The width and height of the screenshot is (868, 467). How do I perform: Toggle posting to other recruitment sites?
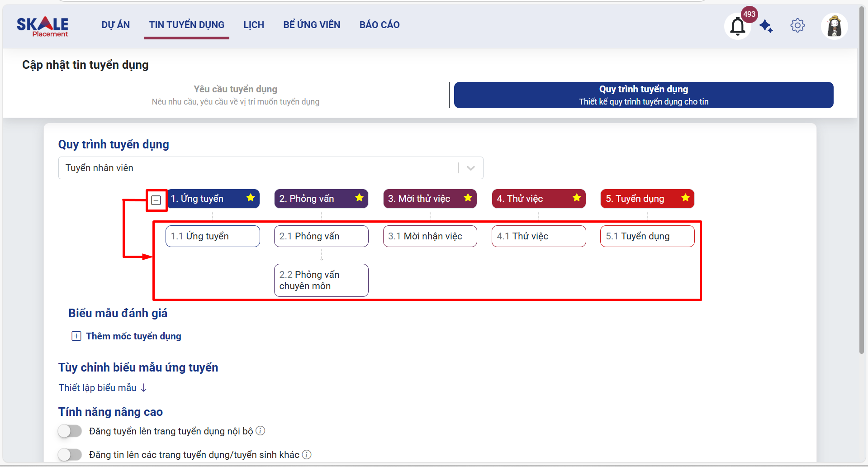(x=70, y=454)
